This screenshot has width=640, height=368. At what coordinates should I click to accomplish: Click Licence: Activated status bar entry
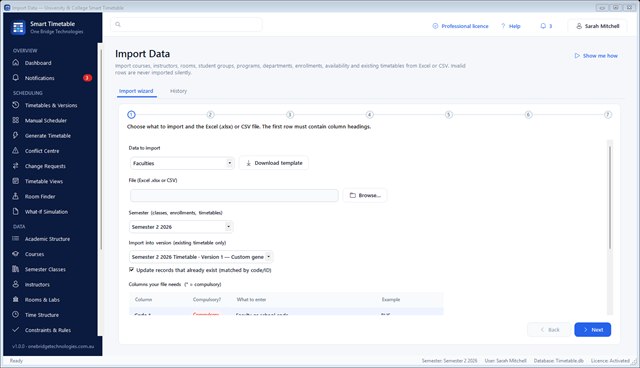(x=610, y=361)
